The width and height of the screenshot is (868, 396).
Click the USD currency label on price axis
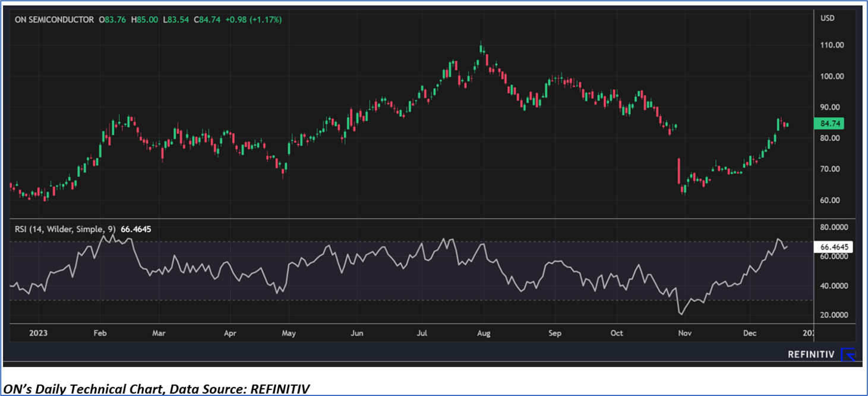pyautogui.click(x=827, y=18)
